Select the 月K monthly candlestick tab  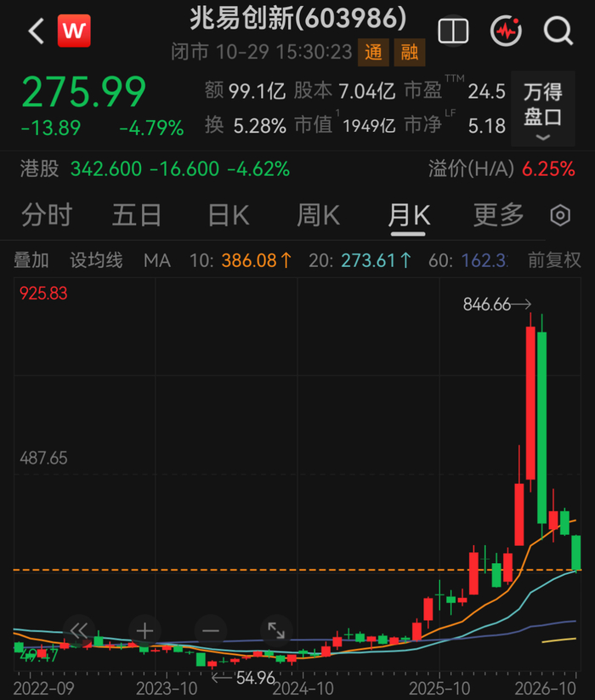pyautogui.click(x=409, y=215)
